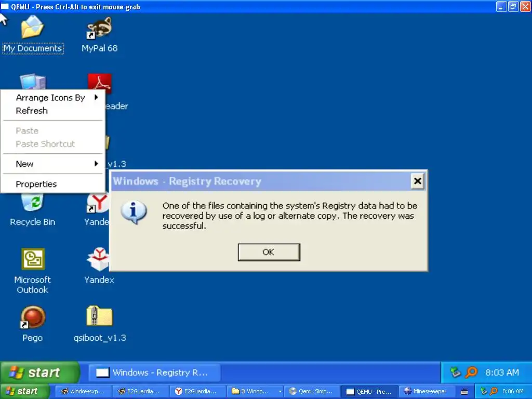The width and height of the screenshot is (532, 399).
Task: Click the Microsoft Outlook label text
Action: click(x=33, y=285)
